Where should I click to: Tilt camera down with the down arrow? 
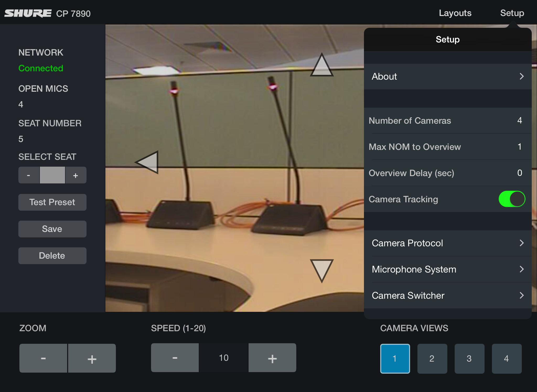point(322,269)
